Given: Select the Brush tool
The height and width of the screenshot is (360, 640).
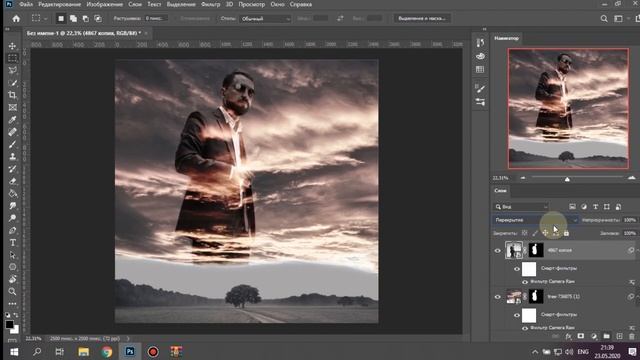Looking at the screenshot, I should point(13,144).
